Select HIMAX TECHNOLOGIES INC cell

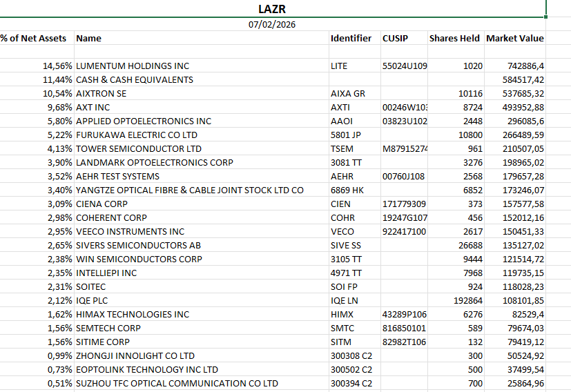[202, 315]
